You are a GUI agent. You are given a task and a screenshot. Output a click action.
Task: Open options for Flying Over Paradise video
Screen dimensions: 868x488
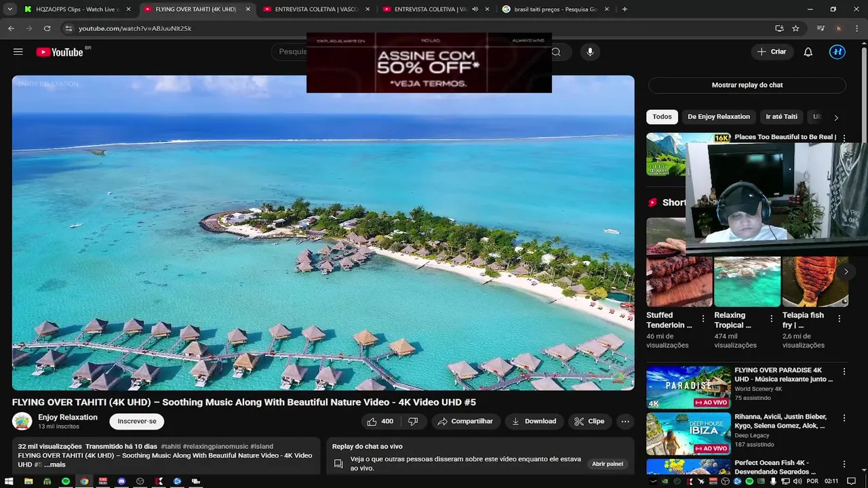tap(844, 371)
